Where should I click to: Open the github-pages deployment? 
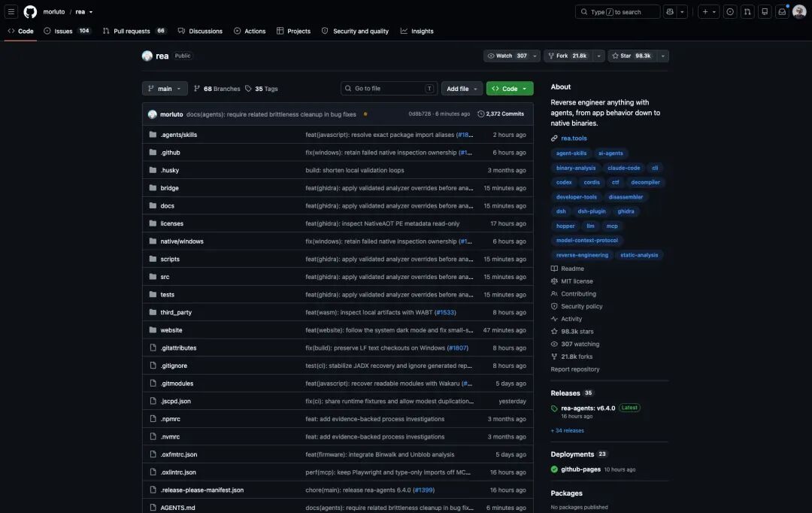pyautogui.click(x=580, y=469)
